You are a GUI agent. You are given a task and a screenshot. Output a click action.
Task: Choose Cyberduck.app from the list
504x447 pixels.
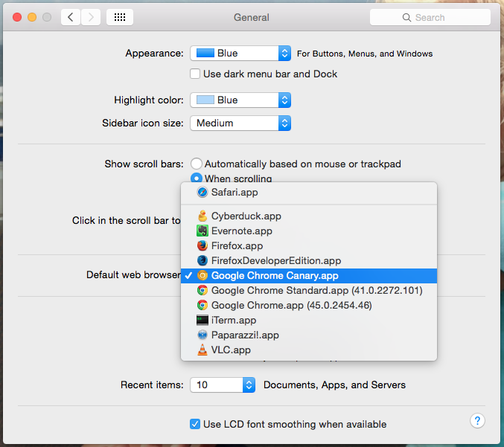(308, 216)
